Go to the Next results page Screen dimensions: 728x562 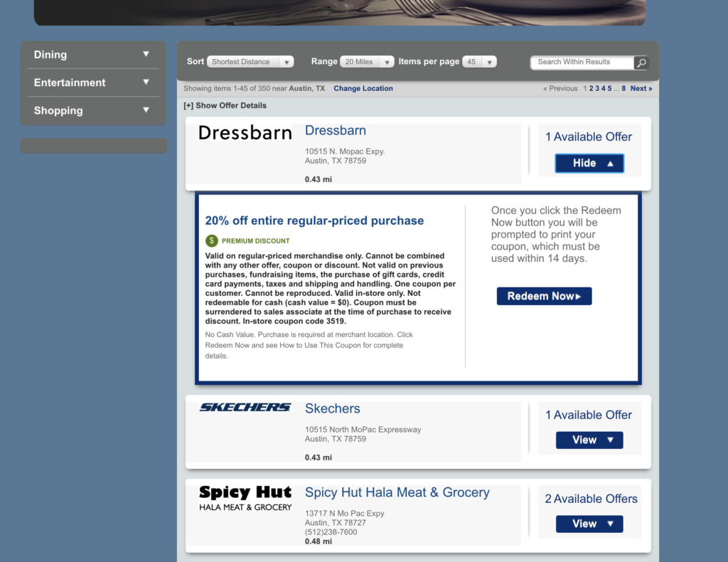point(641,88)
